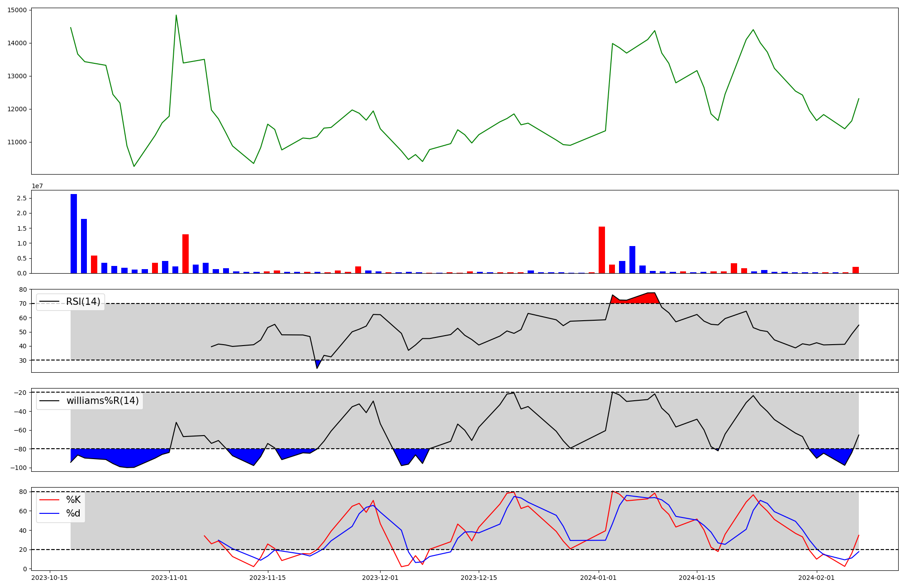Screen dimensions: 905x588
Task: Click the RSI(14) legend label
Action: (x=83, y=302)
